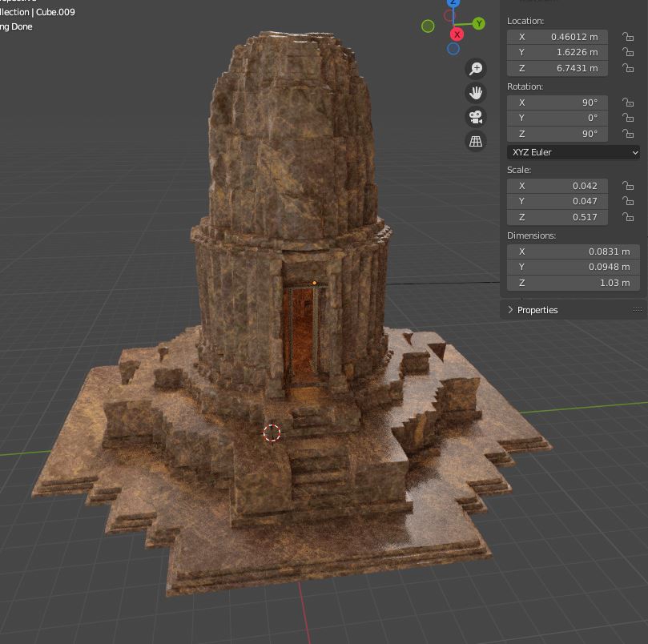Click the Dimensions X field 0.0831 m
This screenshot has width=648, height=644.
pyautogui.click(x=574, y=252)
